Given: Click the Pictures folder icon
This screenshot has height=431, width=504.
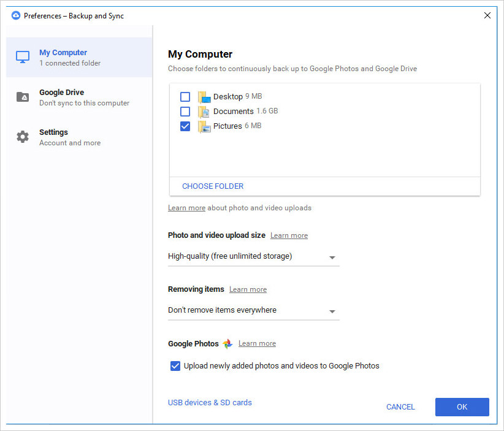Looking at the screenshot, I should 204,126.
